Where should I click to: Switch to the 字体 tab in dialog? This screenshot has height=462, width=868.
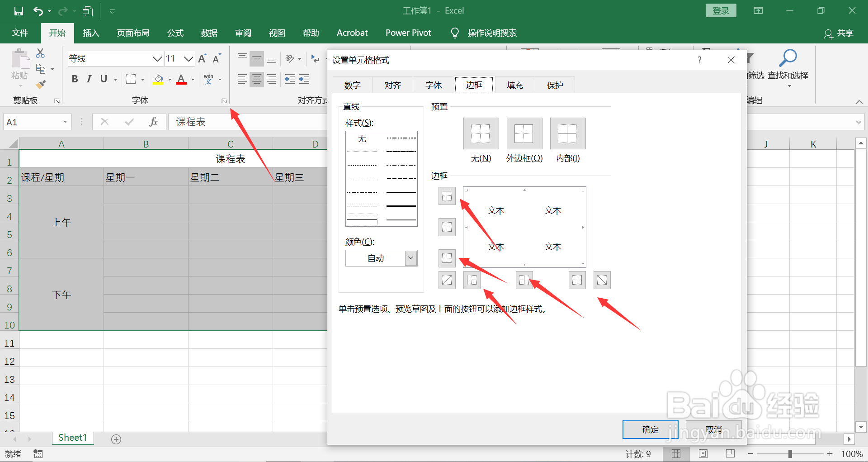(x=433, y=85)
